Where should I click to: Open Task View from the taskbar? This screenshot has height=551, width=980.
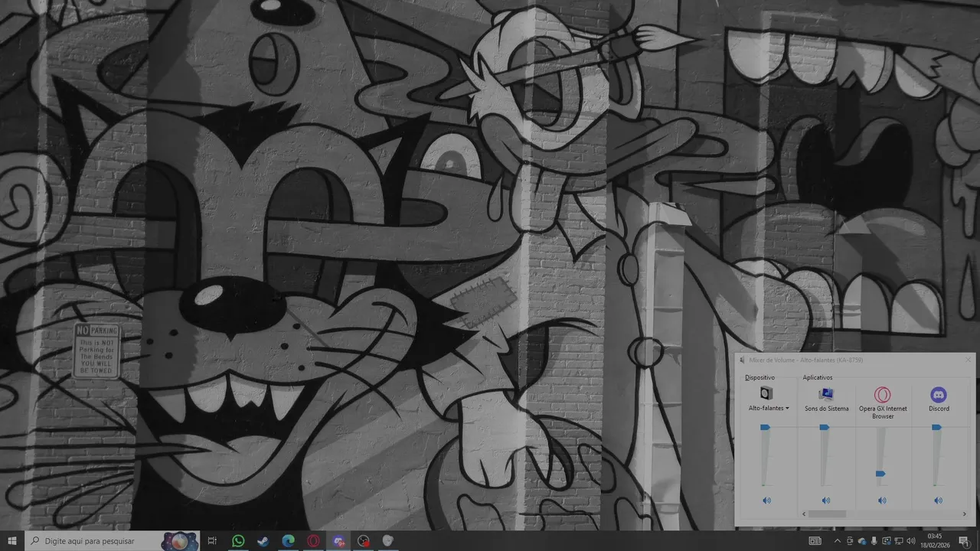[x=212, y=541]
